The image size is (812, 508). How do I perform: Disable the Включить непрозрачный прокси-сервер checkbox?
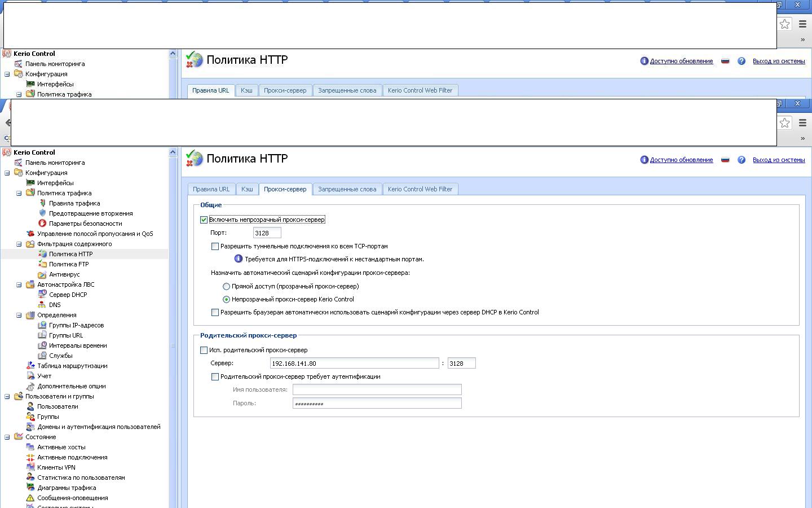(204, 220)
